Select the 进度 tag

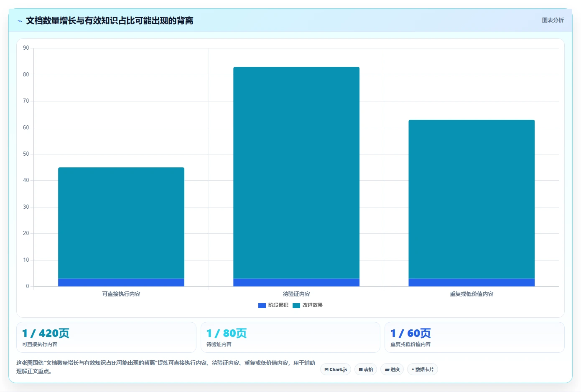click(x=392, y=369)
